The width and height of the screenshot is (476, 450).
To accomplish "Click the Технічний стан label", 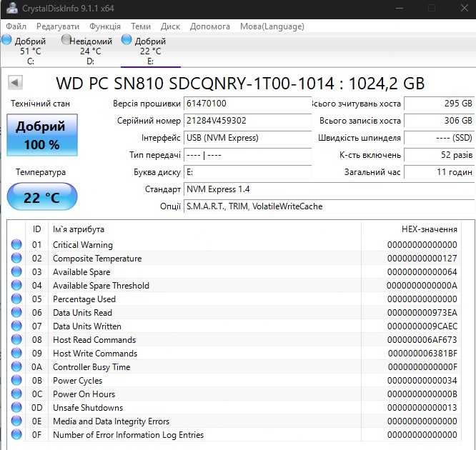I will (x=40, y=104).
